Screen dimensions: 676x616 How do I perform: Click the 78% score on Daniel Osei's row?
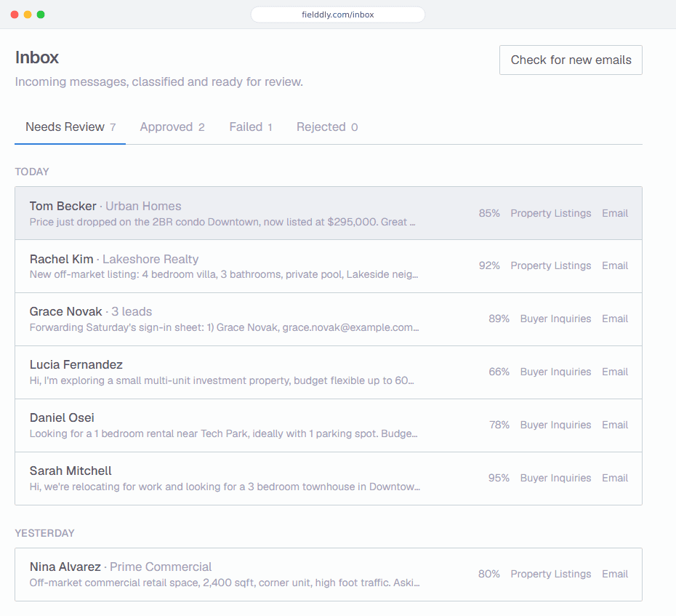pyautogui.click(x=499, y=425)
